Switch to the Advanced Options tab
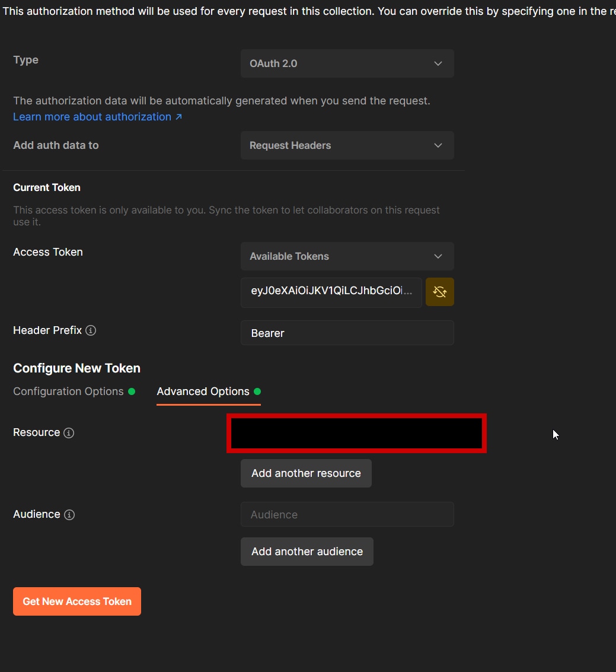Image resolution: width=616 pixels, height=672 pixels. click(203, 391)
